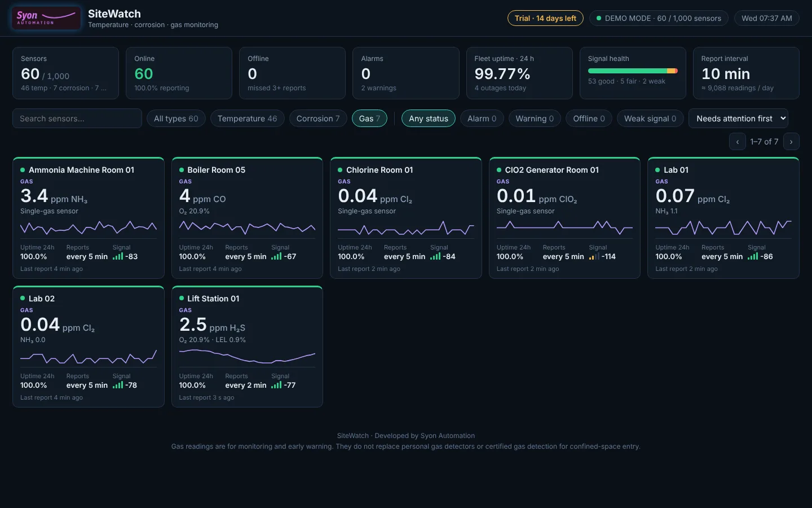This screenshot has width=812, height=508.
Task: Filter by Weak signal 0 status
Action: (650, 119)
